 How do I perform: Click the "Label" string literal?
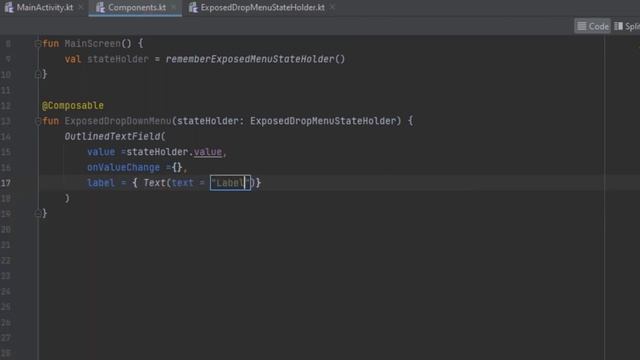pos(230,183)
